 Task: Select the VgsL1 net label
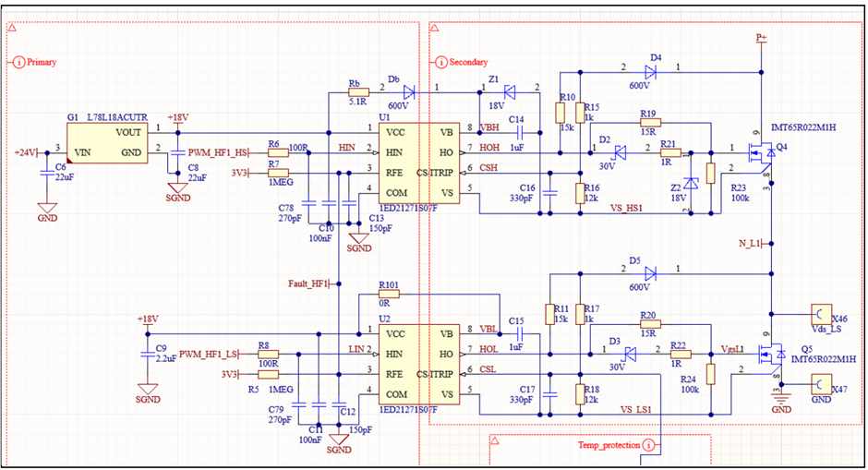tap(732, 349)
